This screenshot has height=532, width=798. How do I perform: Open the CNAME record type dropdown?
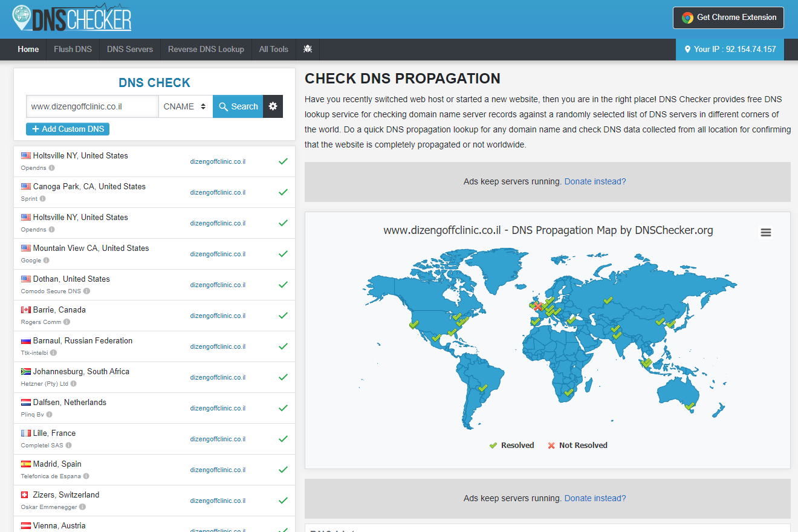click(x=186, y=106)
